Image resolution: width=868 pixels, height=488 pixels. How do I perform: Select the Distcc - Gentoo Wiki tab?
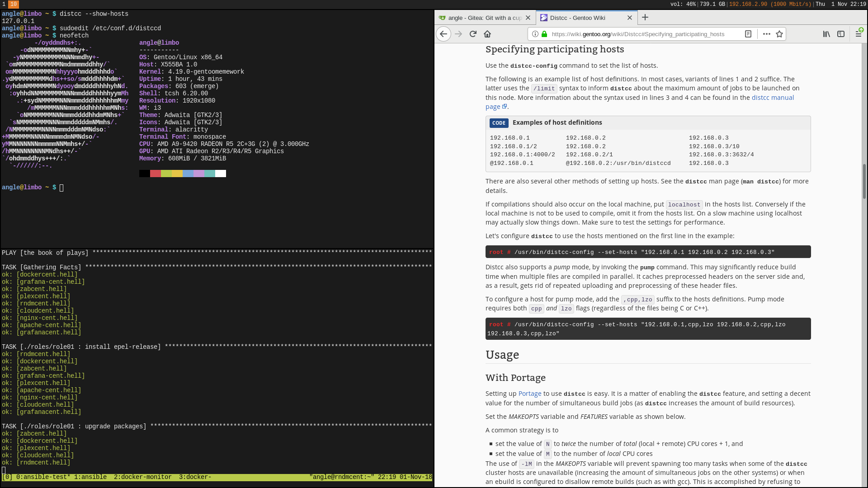[587, 18]
